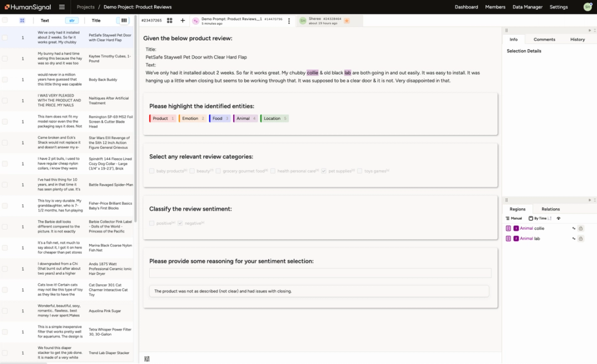
Task: Click the settings icon below the annotation panel
Action: (146, 358)
